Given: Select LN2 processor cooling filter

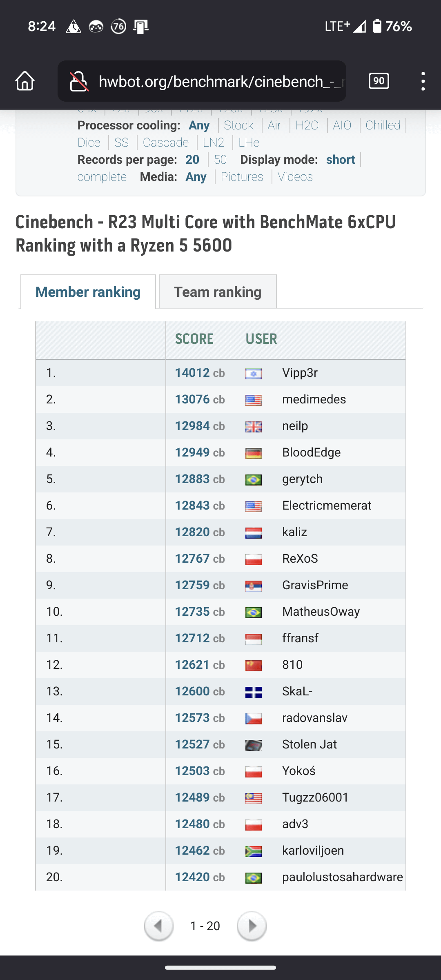Looking at the screenshot, I should pyautogui.click(x=213, y=143).
